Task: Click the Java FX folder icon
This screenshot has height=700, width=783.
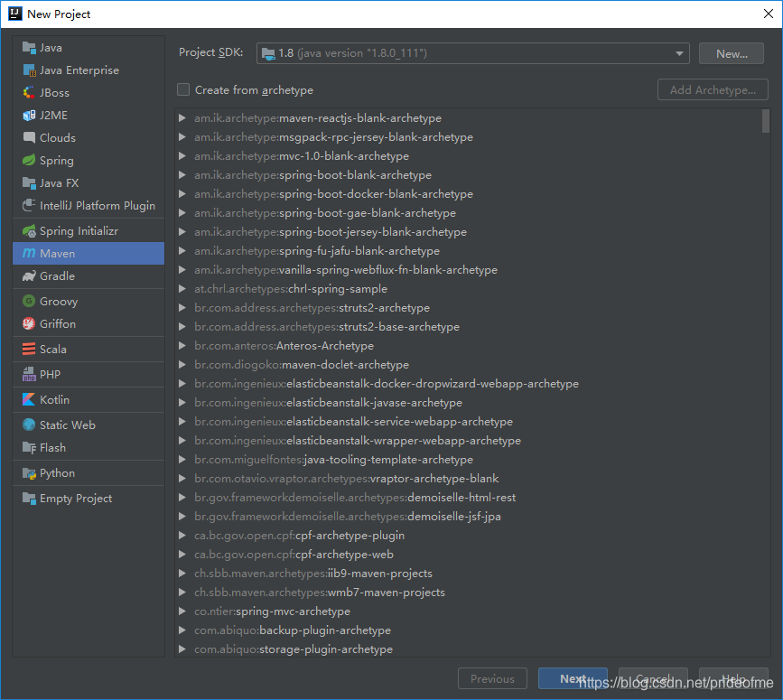Action: [x=29, y=183]
